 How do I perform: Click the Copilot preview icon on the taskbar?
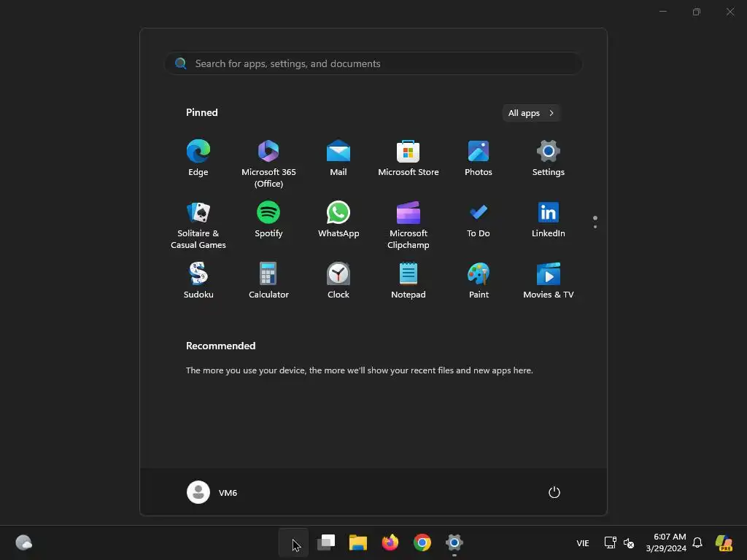point(724,542)
